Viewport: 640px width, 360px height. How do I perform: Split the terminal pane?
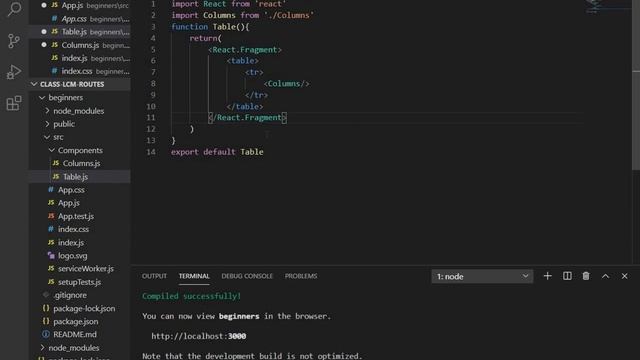pos(567,276)
